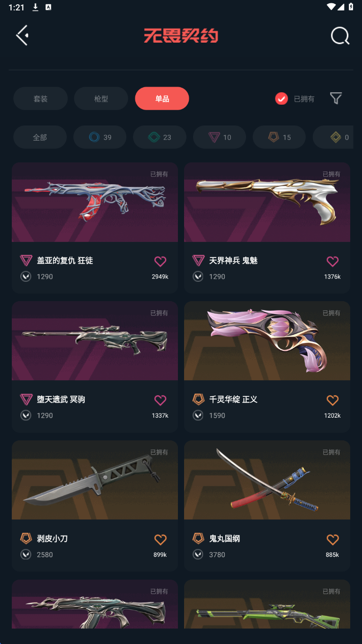362x644 pixels.
Task: Open the filter funnel icon
Action: 336,98
